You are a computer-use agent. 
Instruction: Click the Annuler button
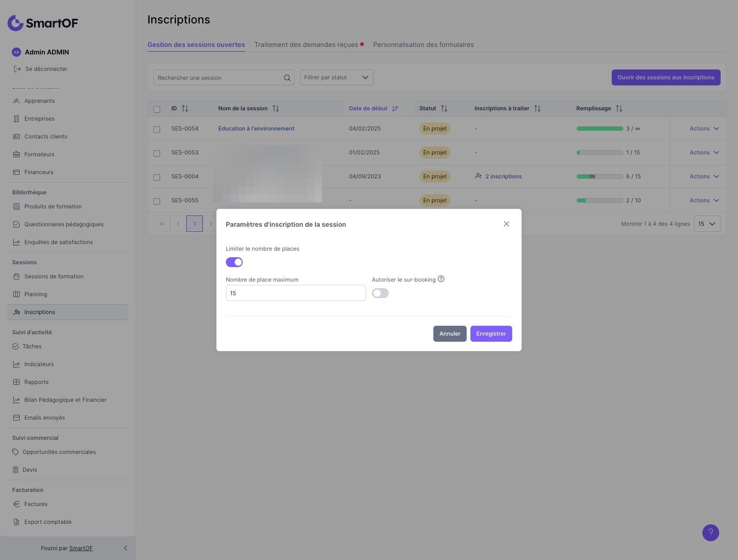(x=450, y=334)
